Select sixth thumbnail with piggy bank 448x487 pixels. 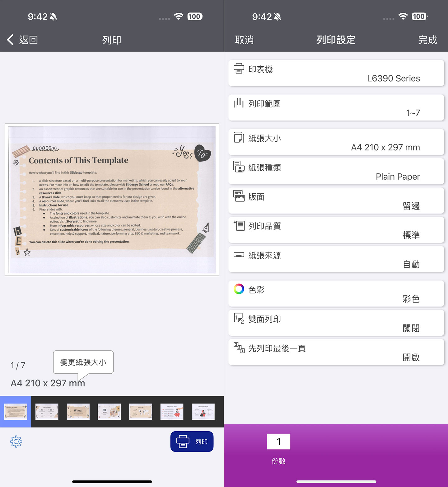172,412
